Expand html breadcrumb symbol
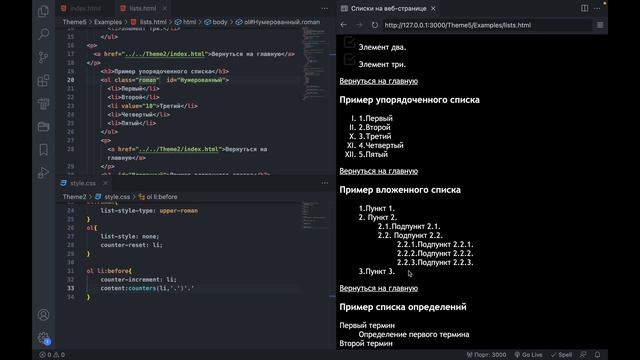 186,22
